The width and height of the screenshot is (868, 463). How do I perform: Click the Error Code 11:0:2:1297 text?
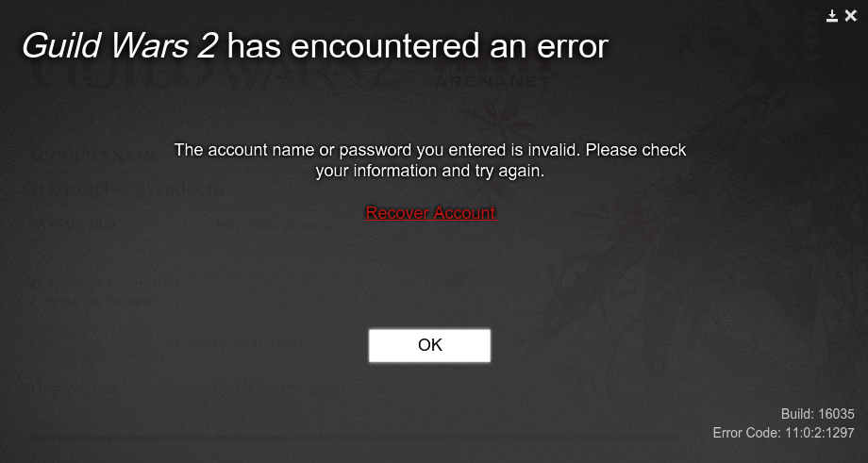pyautogui.click(x=783, y=433)
